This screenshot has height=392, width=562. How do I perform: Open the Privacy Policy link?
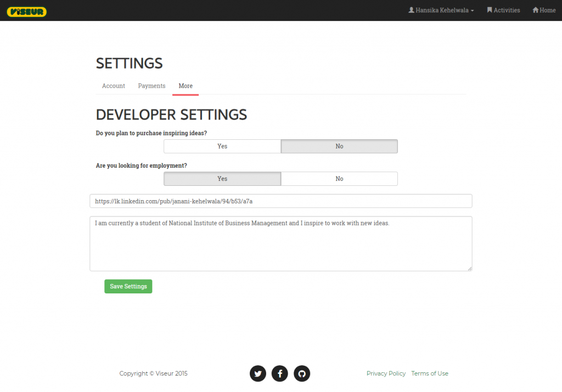click(x=386, y=373)
